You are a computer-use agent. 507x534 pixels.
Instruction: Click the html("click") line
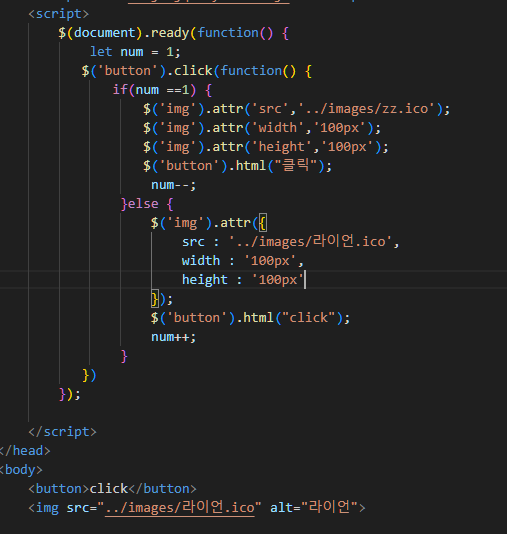pyautogui.click(x=250, y=318)
